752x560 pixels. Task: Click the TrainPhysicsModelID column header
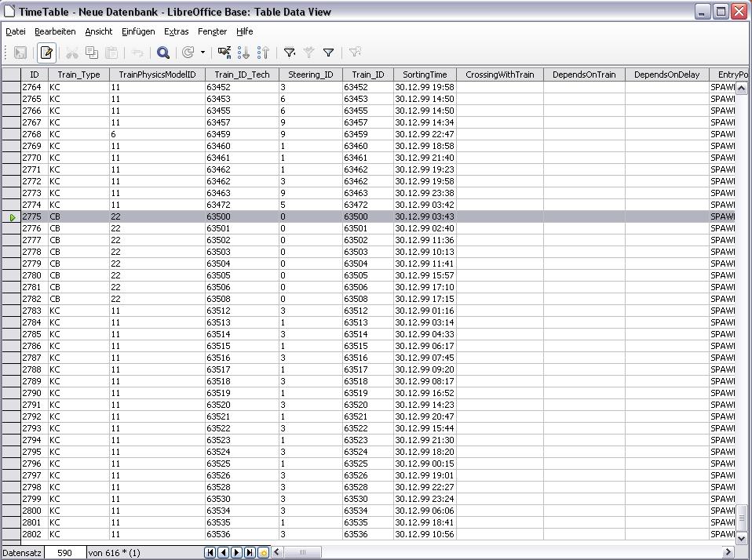point(157,75)
